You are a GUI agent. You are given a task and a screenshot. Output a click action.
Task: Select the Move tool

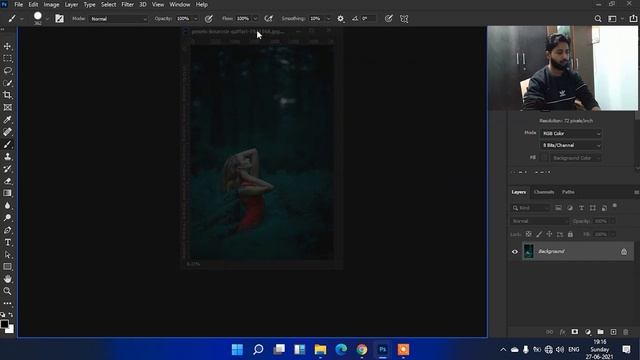7,46
